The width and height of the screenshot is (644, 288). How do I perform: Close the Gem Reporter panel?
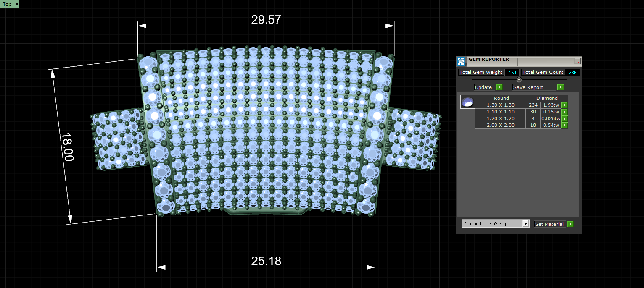pyautogui.click(x=577, y=61)
